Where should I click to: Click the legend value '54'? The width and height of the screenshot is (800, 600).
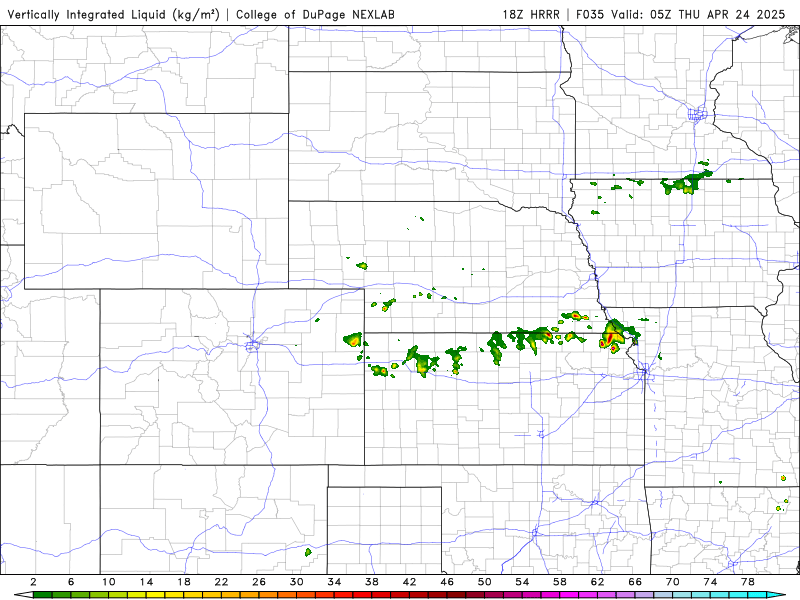(x=522, y=582)
